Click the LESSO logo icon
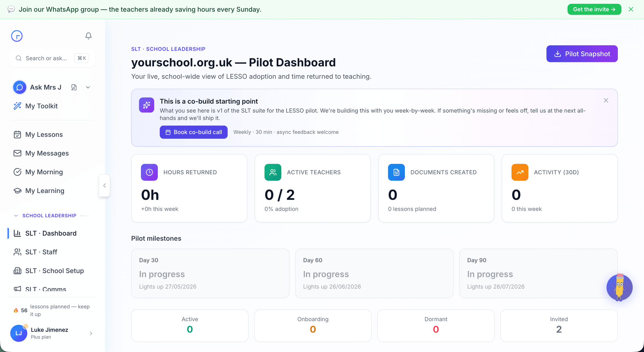The image size is (644, 352). (17, 36)
